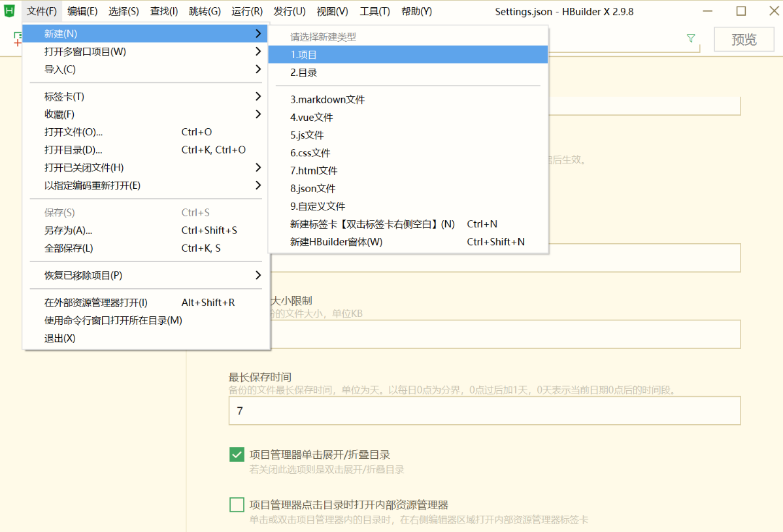Click the input field under 大小限制
Screen dimensions: 783x532
pyautogui.click(x=505, y=334)
